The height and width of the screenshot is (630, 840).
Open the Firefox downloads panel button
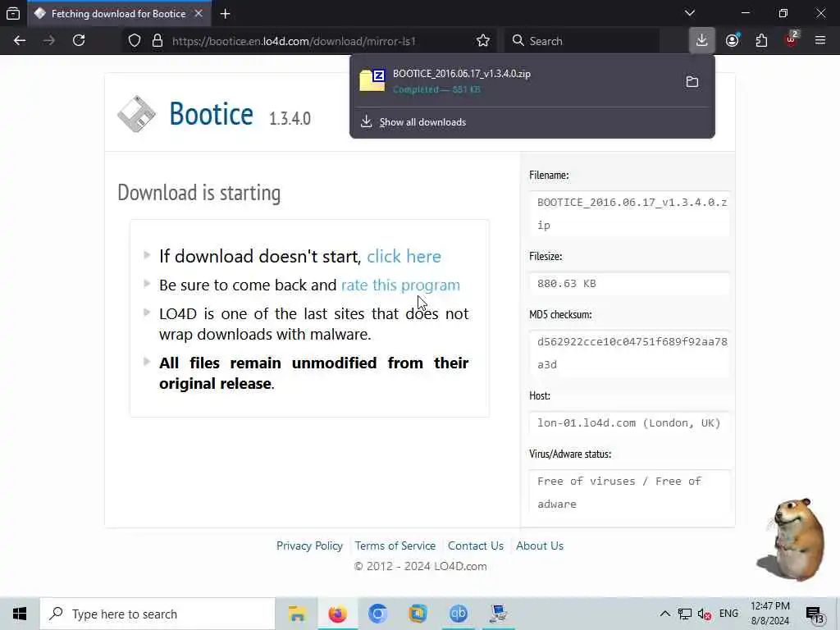click(702, 41)
